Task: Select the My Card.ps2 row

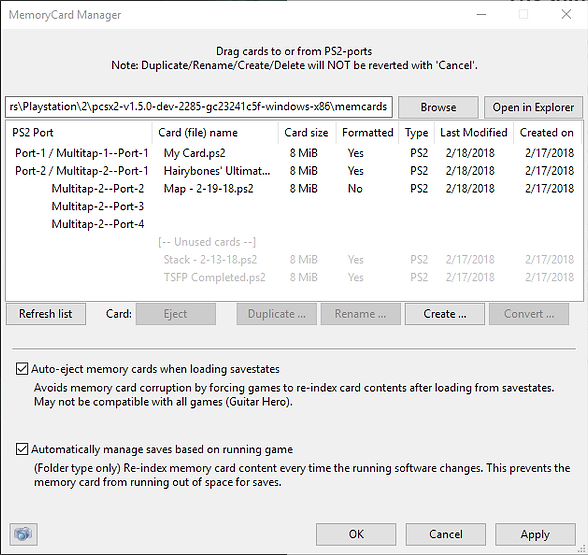Action: pyautogui.click(x=294, y=153)
